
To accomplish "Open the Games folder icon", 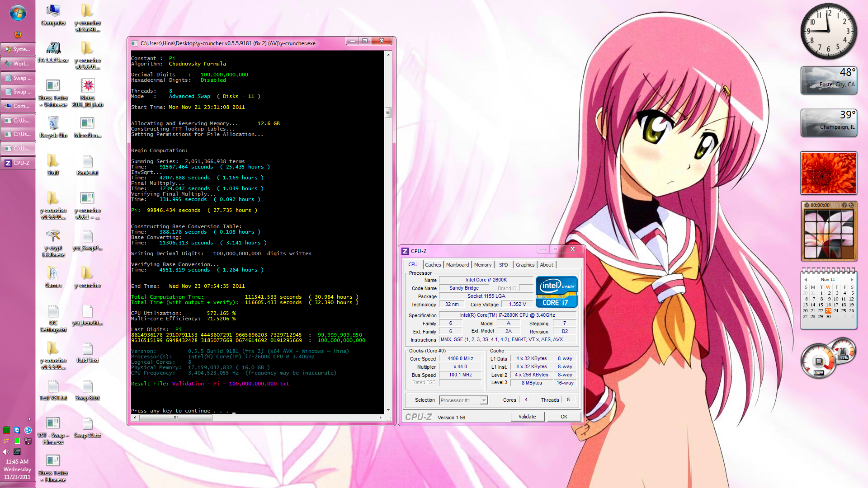I will pyautogui.click(x=53, y=274).
